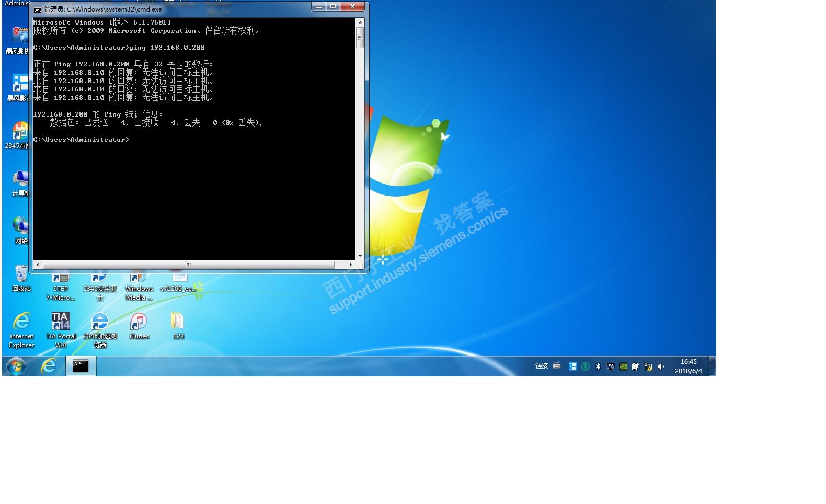Close the cmd.exe window
Image resolution: width=826 pixels, height=504 pixels.
[353, 7]
